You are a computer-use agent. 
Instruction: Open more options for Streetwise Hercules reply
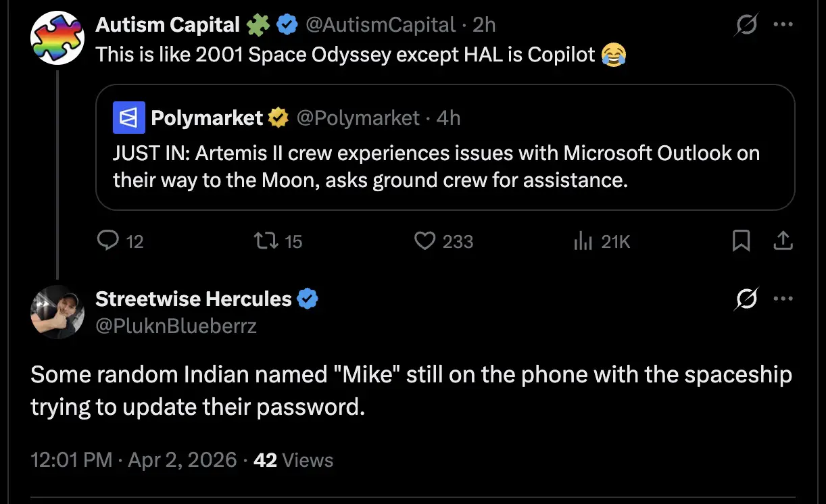point(783,299)
